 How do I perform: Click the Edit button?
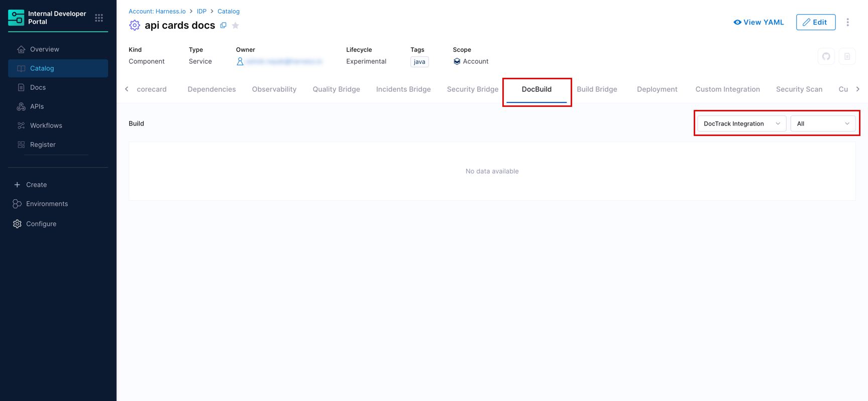click(x=816, y=22)
